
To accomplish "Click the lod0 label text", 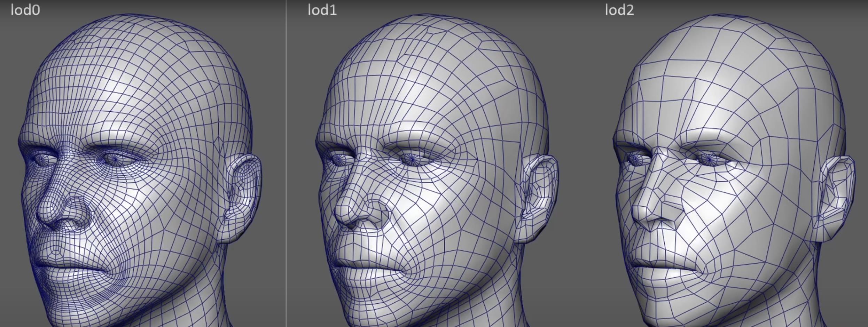I will (x=25, y=10).
